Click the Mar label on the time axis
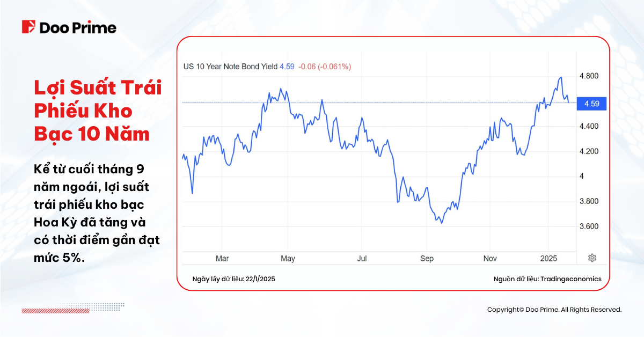 coord(222,259)
